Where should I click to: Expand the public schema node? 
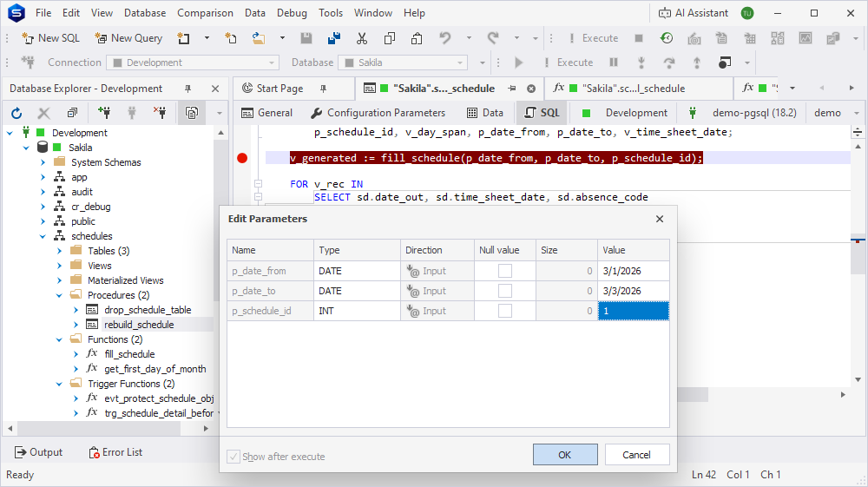pos(43,221)
